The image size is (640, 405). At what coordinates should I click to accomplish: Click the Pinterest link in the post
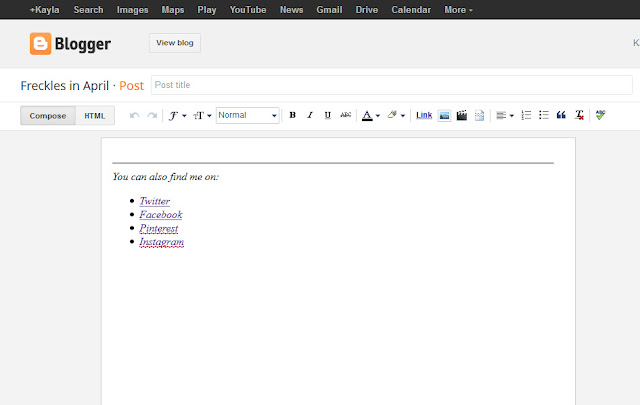tap(159, 228)
